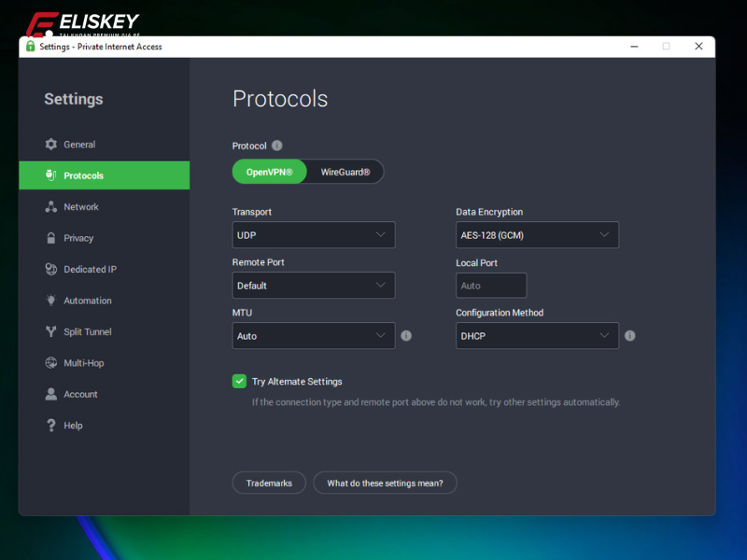Click the Split Tunnel fork icon

51,332
